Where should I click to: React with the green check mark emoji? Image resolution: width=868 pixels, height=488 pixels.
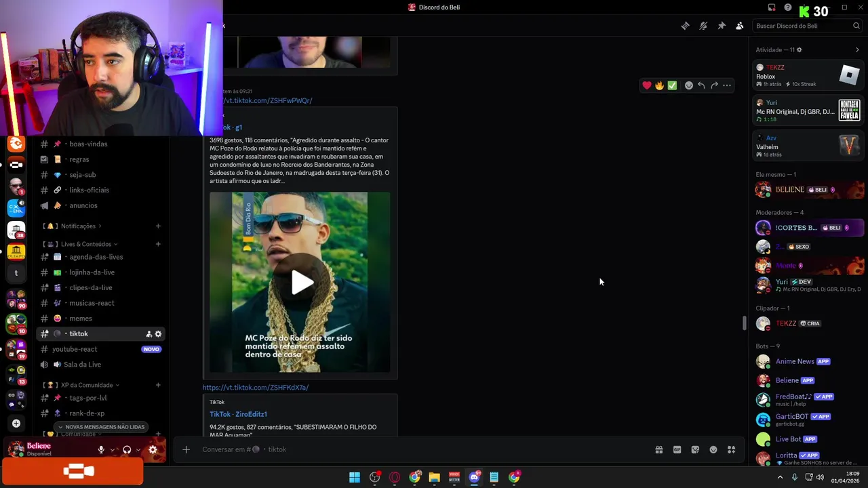pyautogui.click(x=672, y=85)
